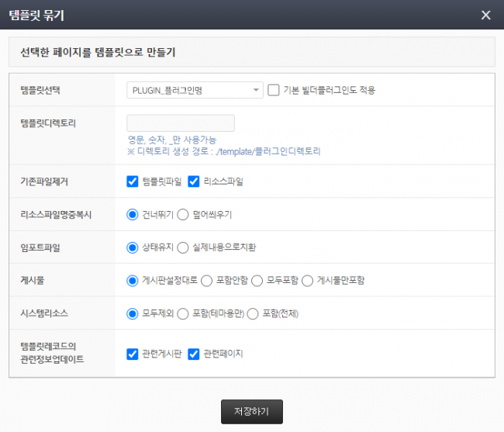The height and width of the screenshot is (432, 504).
Task: Select the 건너뛰기 radio option
Action: point(133,214)
